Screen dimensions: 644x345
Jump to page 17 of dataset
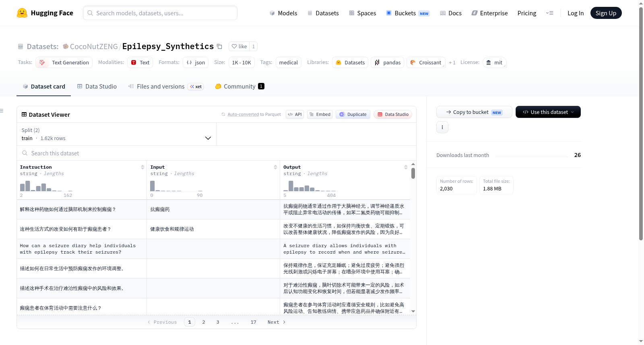[254, 322]
